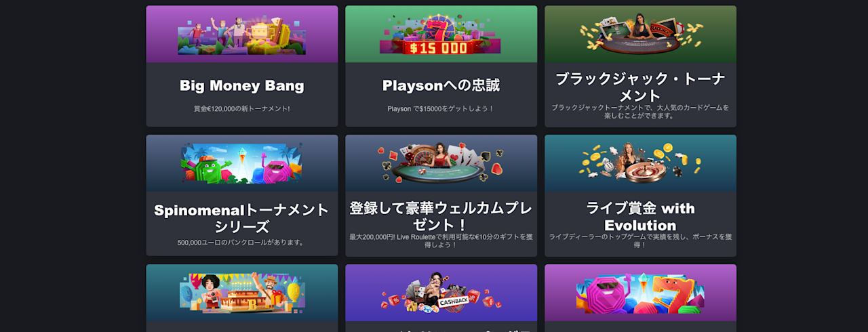
Task: Open the birthday cake party banner
Action: [x=242, y=293]
